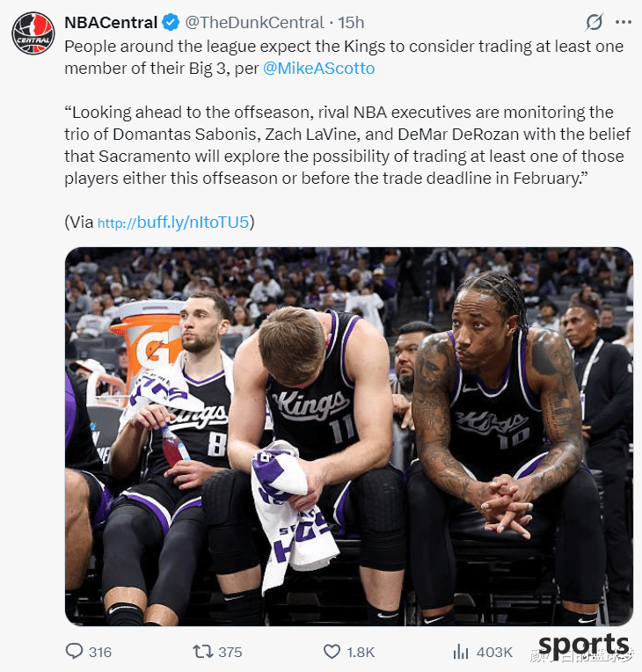Screen dimensions: 642x672
Task: Open the @TheDunkCentral handle
Action: pos(254,22)
